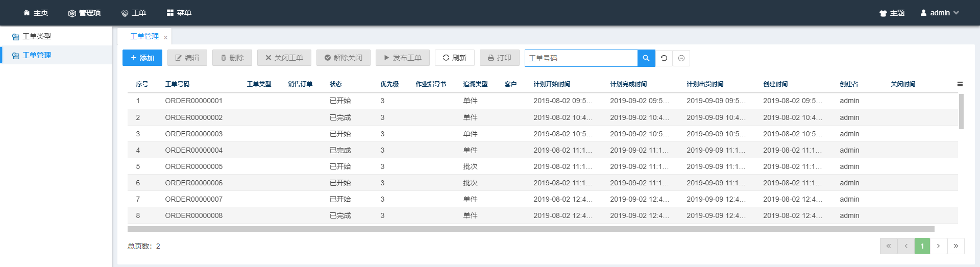The image size is (980, 267).
Task: Click the 打印 print button
Action: click(x=500, y=58)
